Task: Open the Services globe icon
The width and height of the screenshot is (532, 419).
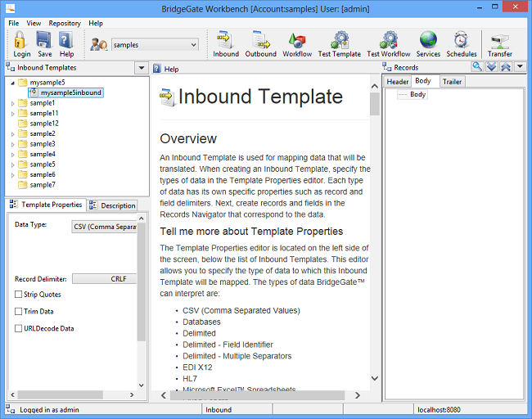Action: point(428,40)
